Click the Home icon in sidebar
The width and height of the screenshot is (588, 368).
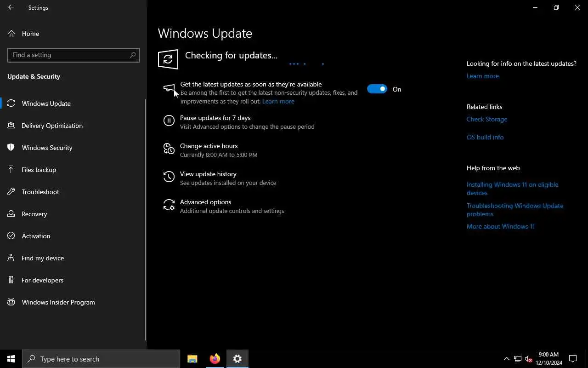(11, 34)
